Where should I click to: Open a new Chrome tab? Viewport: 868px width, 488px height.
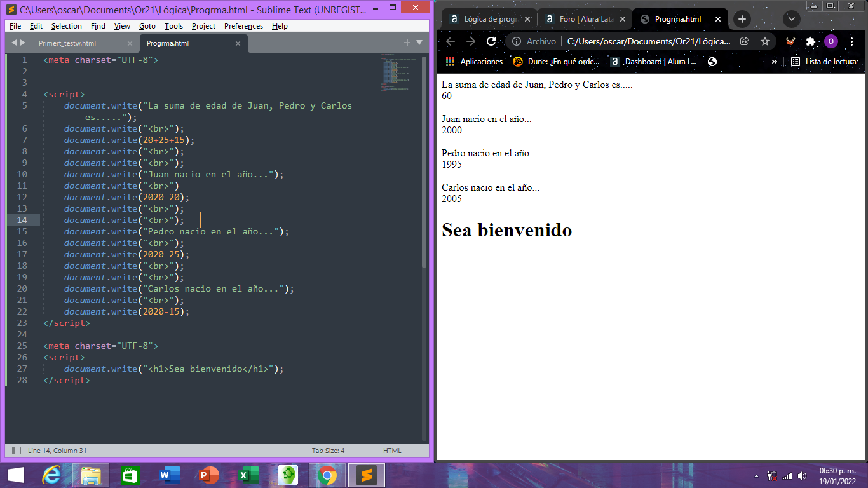742,19
